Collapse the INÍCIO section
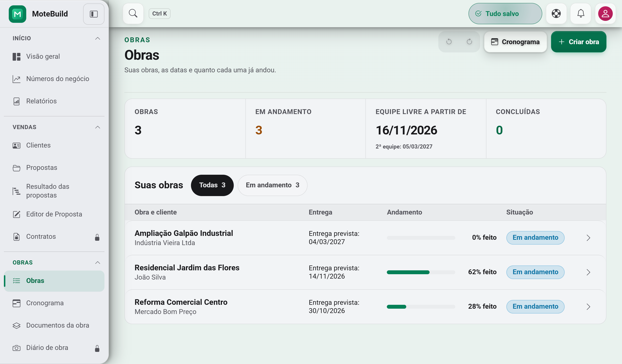 point(97,38)
